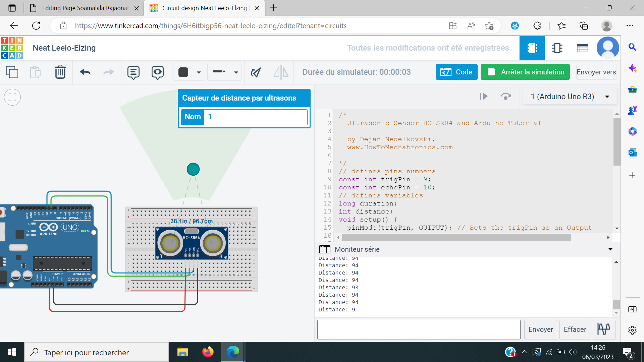644x362 pixels.
Task: Click the Arduino Uno board
Action: click(x=49, y=246)
